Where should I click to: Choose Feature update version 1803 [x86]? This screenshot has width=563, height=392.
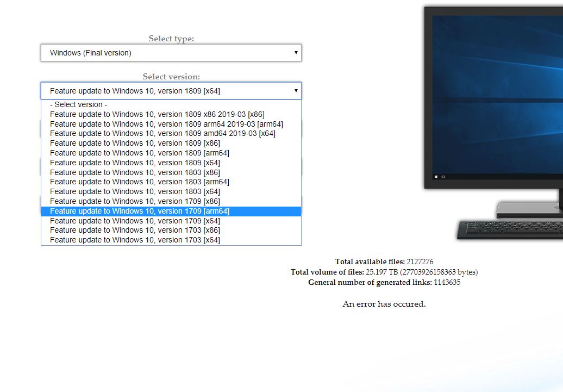coord(171,172)
